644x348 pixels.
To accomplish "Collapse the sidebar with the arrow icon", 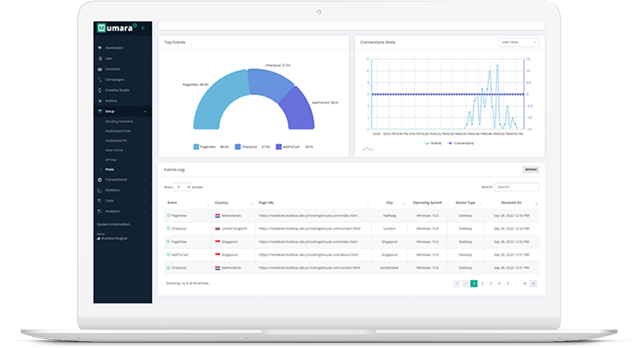I will 143,28.
